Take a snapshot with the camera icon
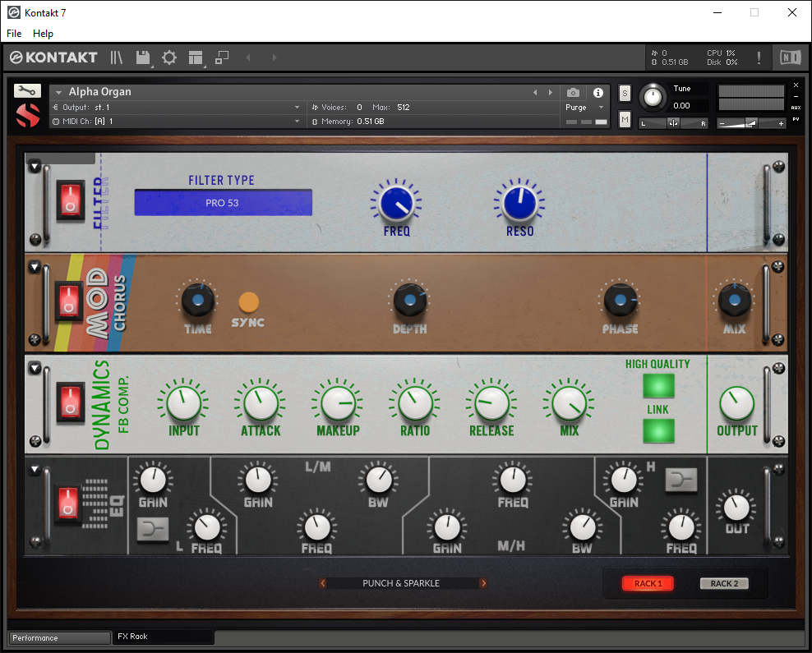The width and height of the screenshot is (812, 653). click(573, 93)
